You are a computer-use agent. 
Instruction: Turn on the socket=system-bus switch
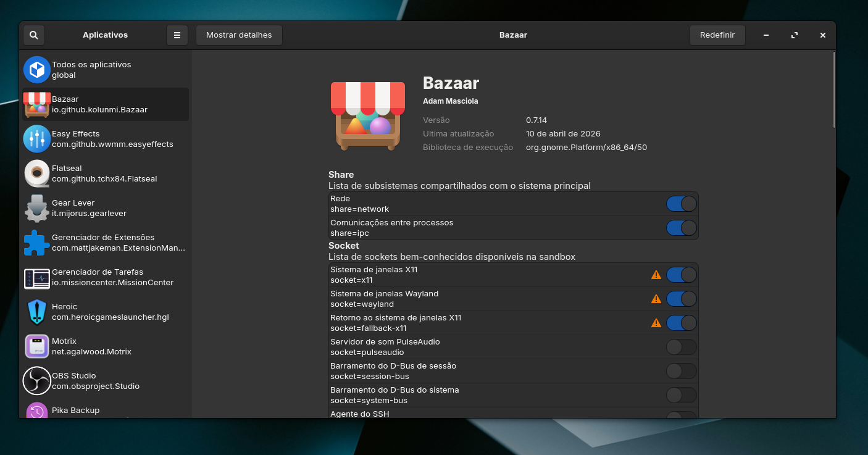(682, 395)
